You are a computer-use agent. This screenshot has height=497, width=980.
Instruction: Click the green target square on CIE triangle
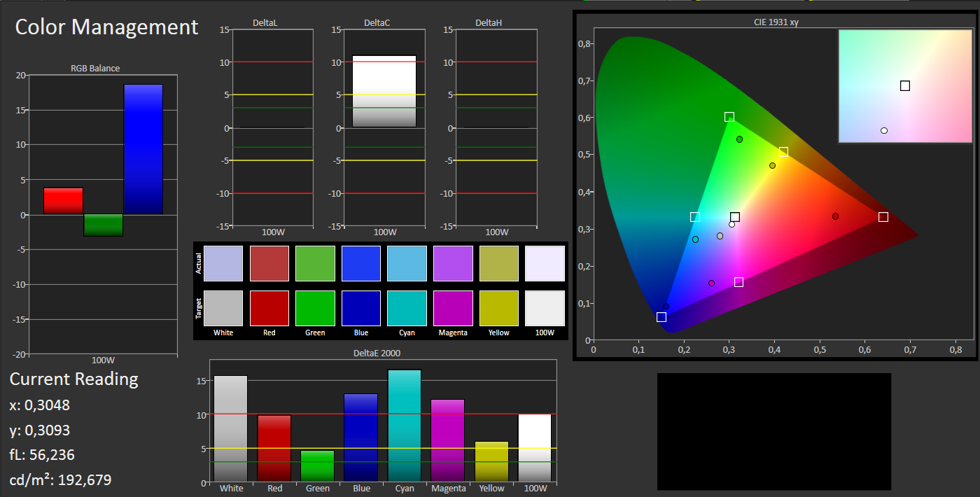click(729, 117)
